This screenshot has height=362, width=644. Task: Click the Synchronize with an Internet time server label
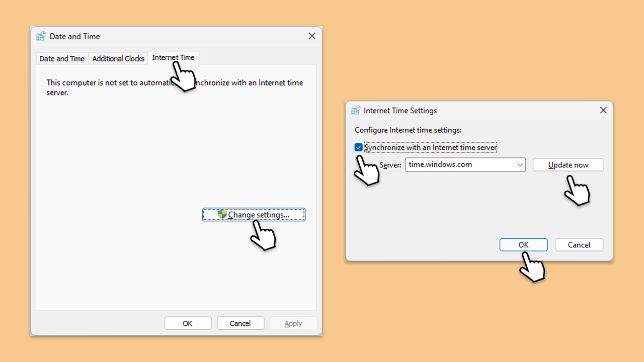coord(430,147)
